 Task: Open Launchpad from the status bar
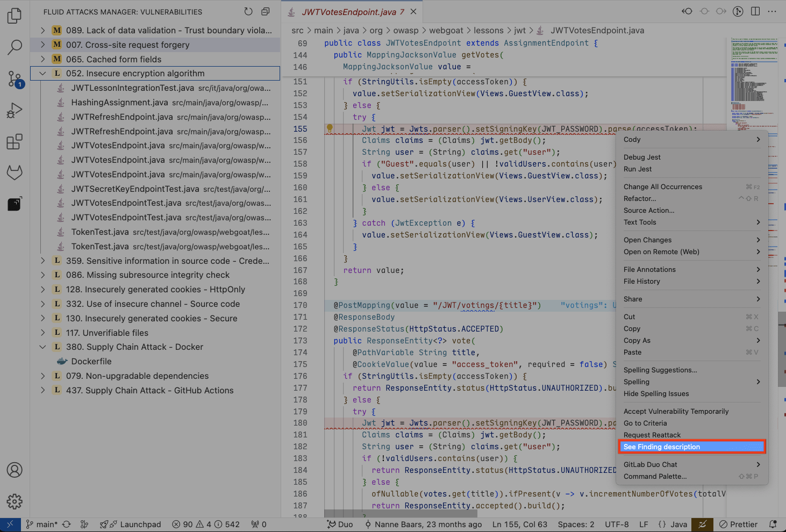pyautogui.click(x=131, y=524)
